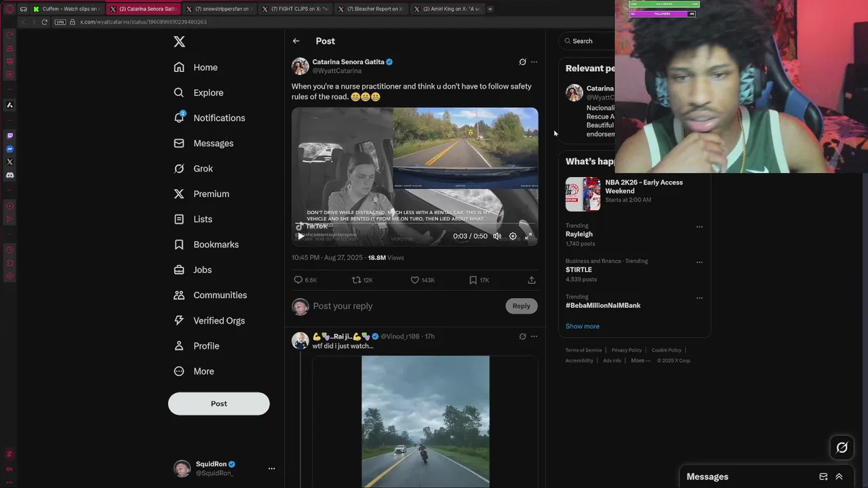Click the reply count 6.6K icon
The width and height of the screenshot is (868, 488).
[305, 280]
